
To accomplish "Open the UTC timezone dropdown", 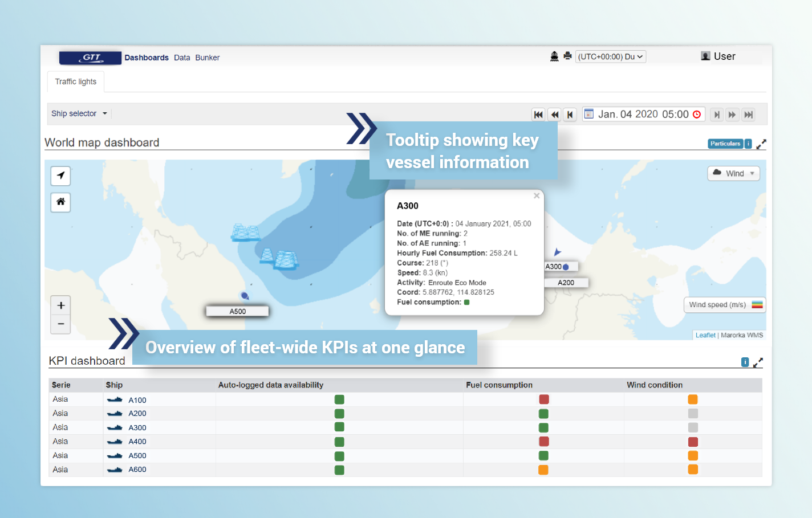I will (x=610, y=56).
